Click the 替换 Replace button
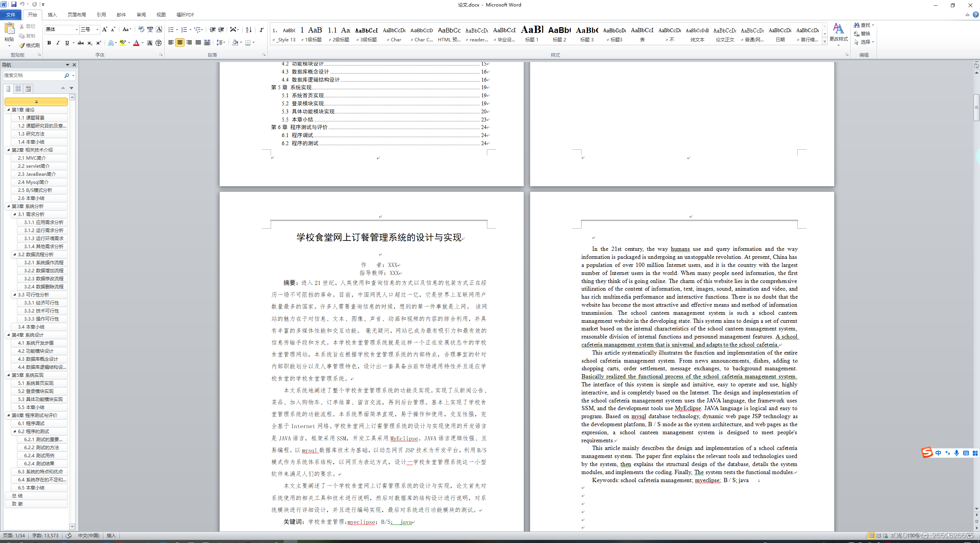Screen dimensions: 980x543 pyautogui.click(x=862, y=34)
